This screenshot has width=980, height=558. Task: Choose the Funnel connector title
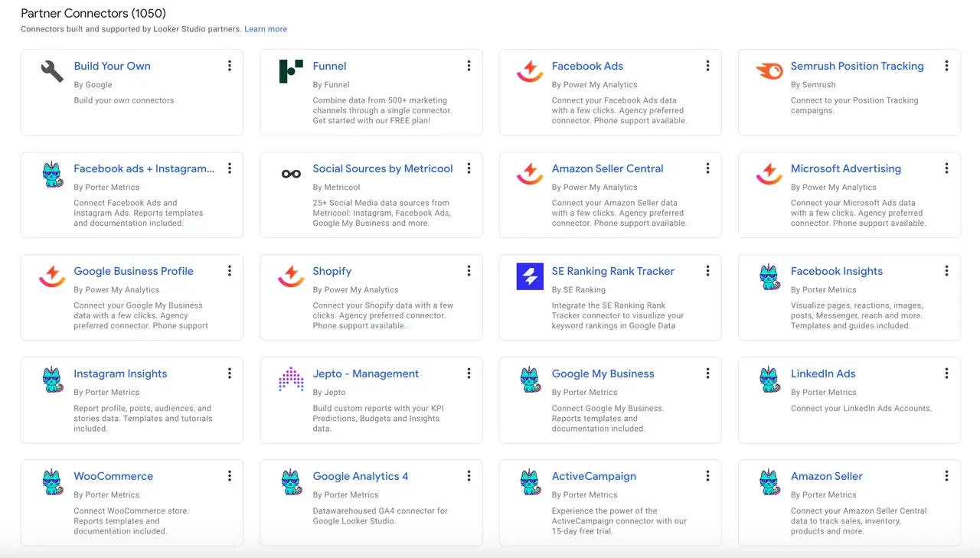[329, 66]
